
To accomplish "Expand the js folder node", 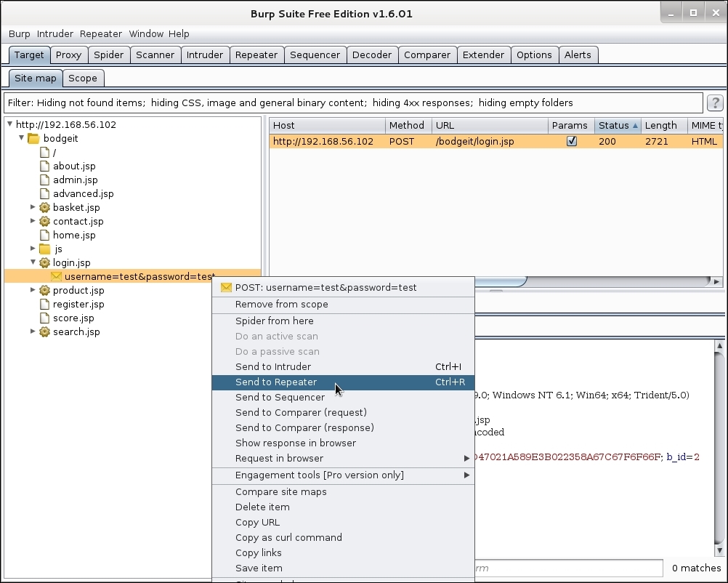I will click(x=33, y=249).
